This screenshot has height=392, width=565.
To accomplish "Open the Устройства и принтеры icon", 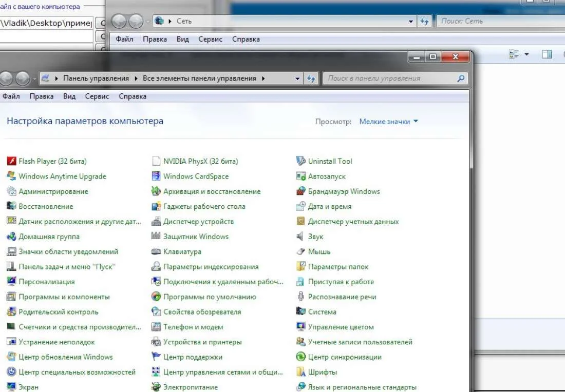I will tap(156, 342).
